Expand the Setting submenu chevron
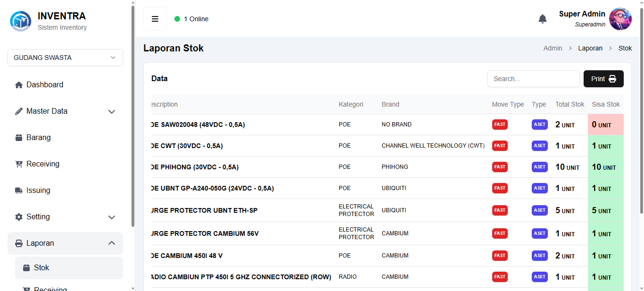644x291 pixels. pos(112,217)
